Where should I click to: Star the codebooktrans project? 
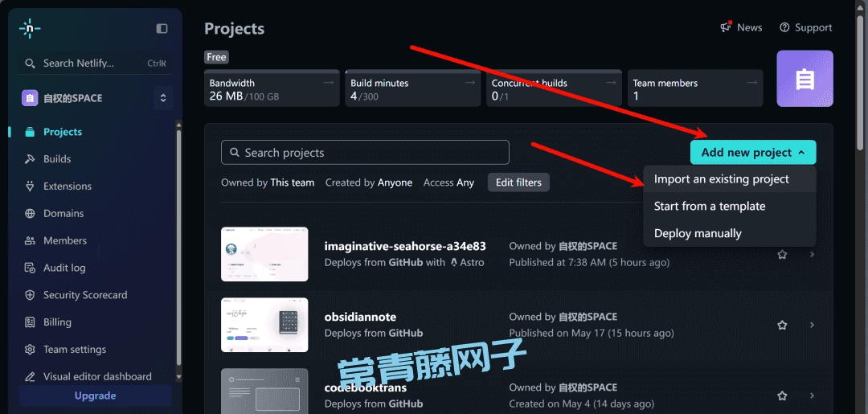782,396
